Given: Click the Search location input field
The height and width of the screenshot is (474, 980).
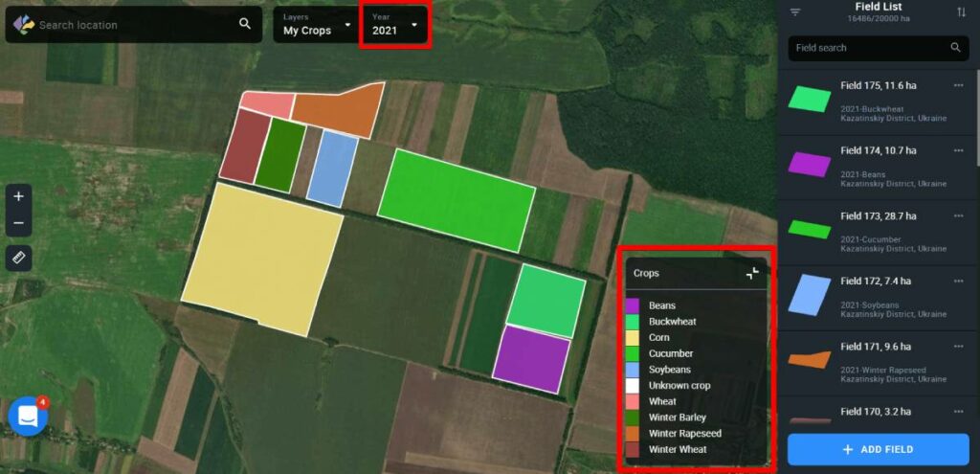Looking at the screenshot, I should [x=134, y=25].
